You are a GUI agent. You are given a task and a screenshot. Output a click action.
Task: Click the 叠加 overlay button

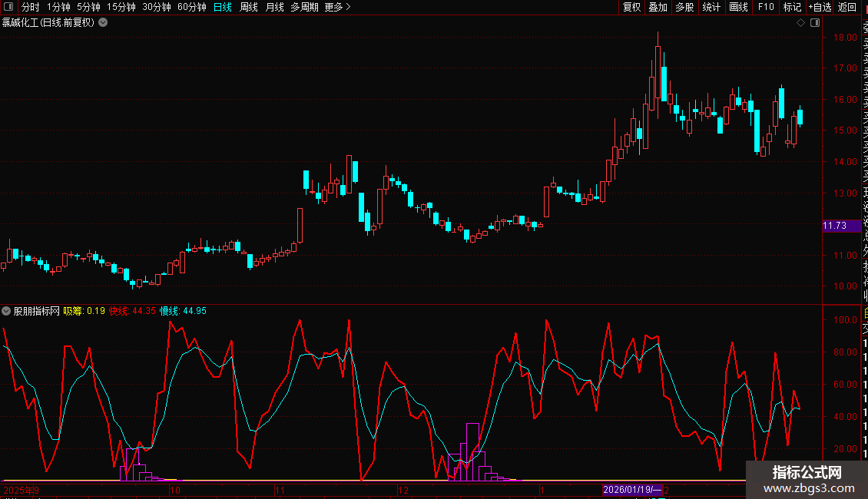click(658, 7)
